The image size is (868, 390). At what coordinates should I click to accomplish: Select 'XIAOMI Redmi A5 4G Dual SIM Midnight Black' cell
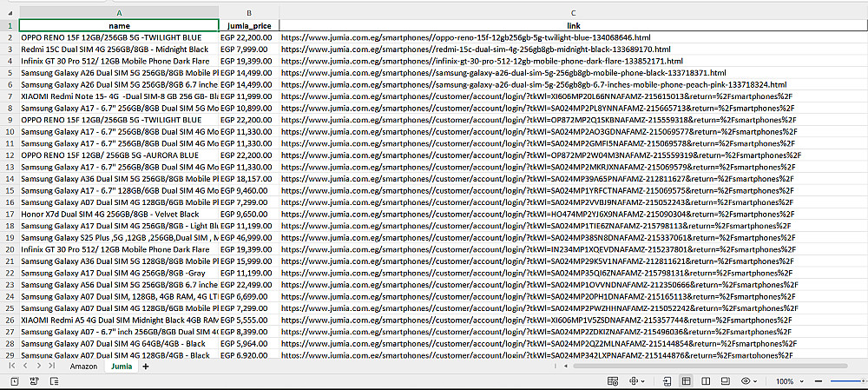click(119, 320)
